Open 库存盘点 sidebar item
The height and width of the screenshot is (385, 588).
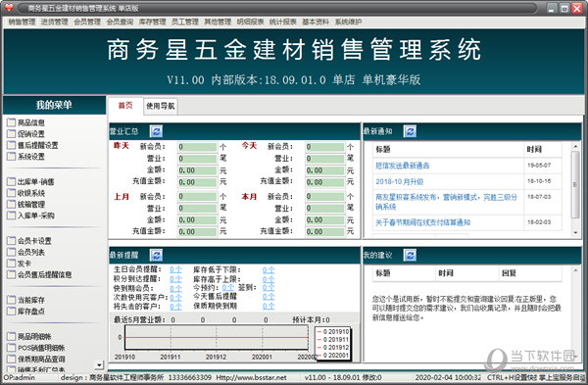(x=26, y=312)
